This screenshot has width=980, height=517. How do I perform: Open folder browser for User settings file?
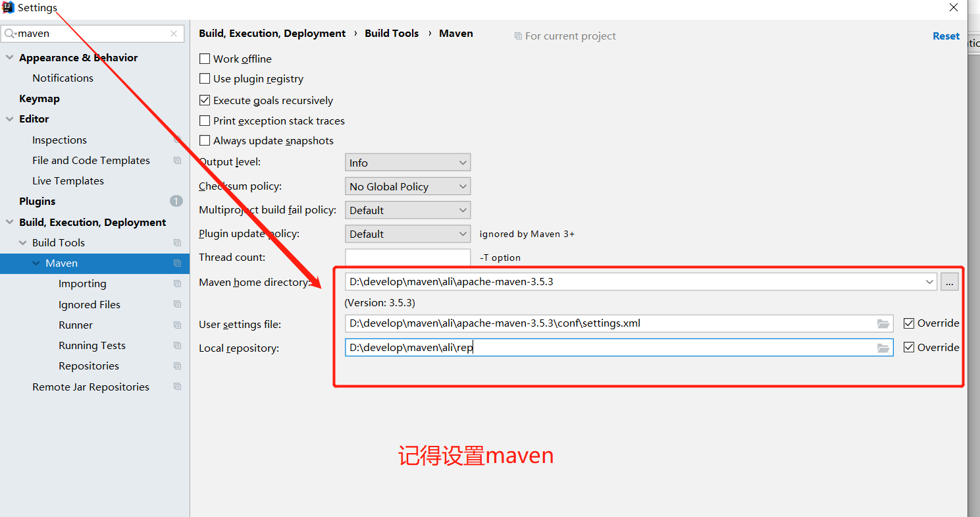(883, 323)
